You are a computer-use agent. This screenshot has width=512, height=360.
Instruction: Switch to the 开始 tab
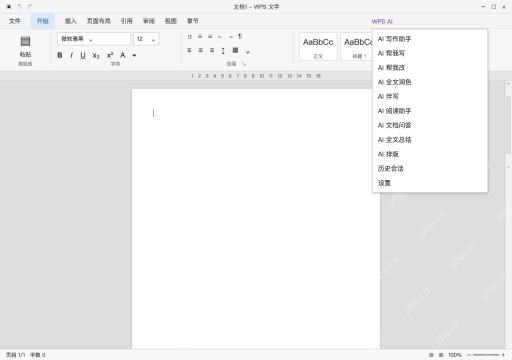43,21
